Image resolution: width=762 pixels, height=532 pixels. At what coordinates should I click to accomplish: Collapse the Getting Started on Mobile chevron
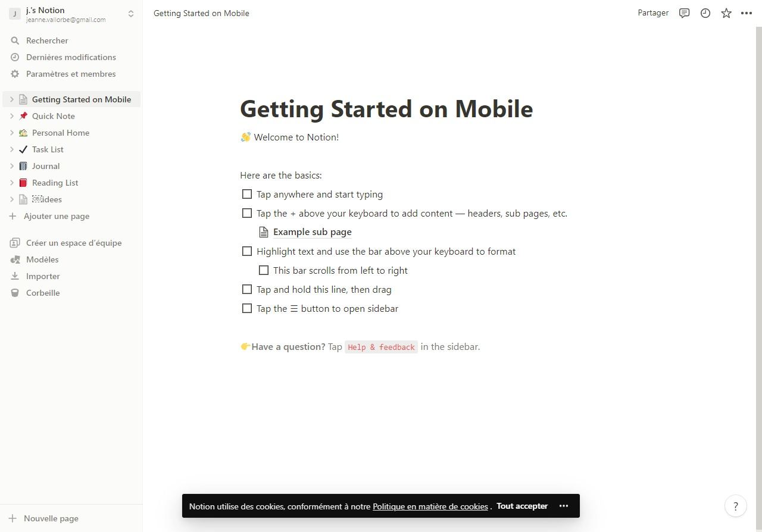coord(11,99)
